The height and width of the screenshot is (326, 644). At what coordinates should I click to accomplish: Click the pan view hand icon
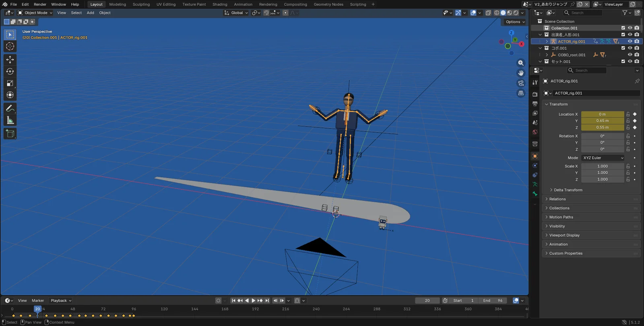point(521,73)
